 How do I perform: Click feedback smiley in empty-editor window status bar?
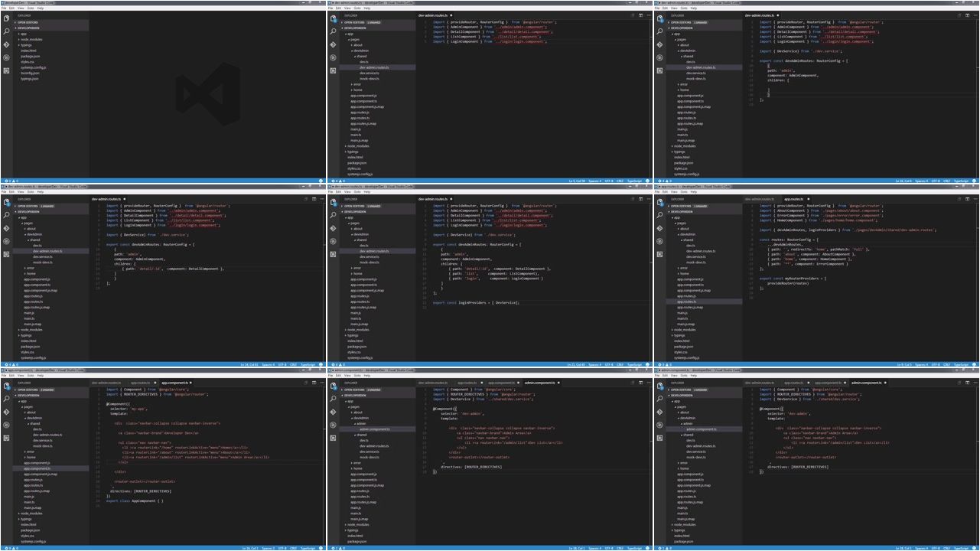click(321, 181)
